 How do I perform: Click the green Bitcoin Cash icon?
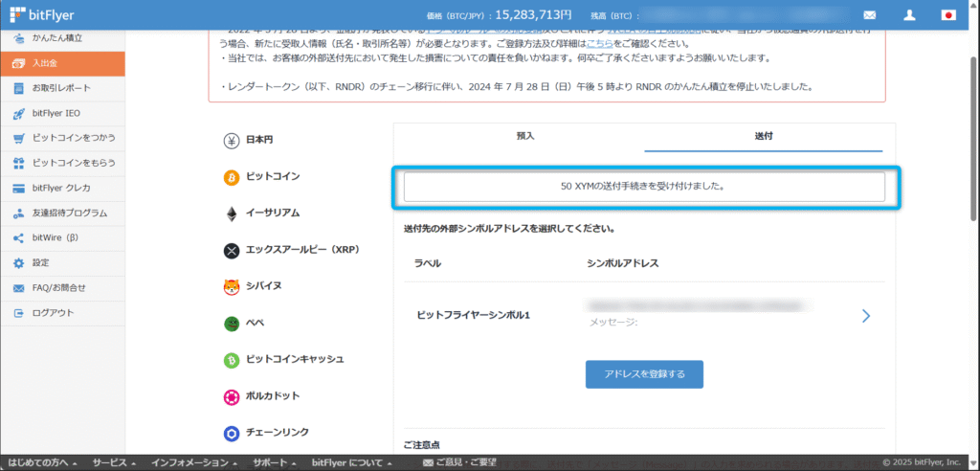point(232,360)
